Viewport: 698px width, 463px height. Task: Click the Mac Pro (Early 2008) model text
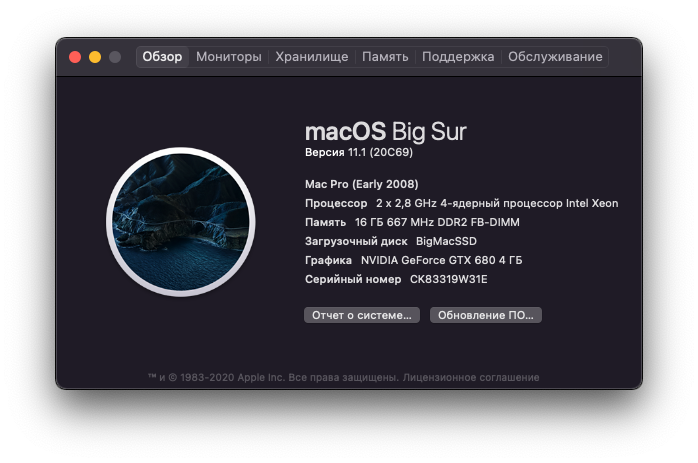point(361,184)
